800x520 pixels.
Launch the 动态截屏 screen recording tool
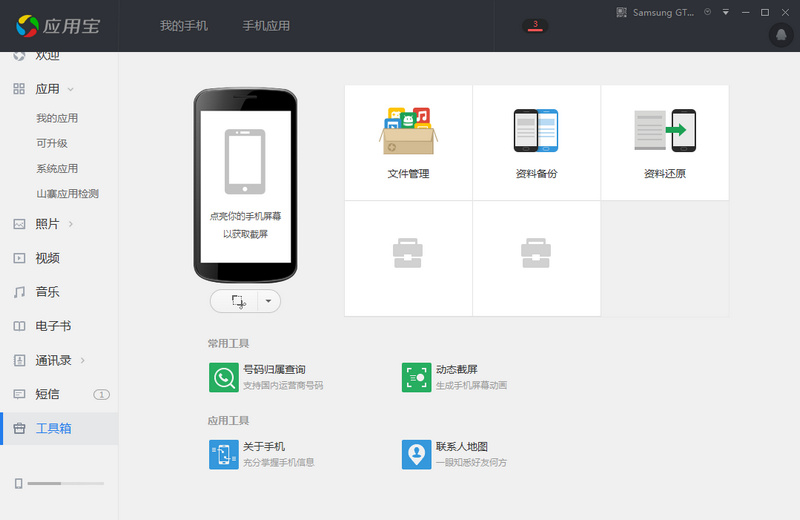tap(416, 377)
